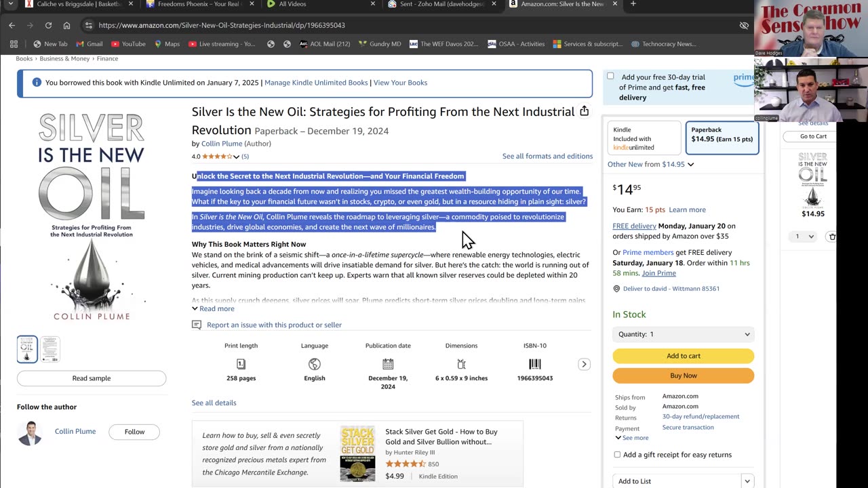Viewport: 868px width, 488px height.
Task: Open the apps grid in bookmarks bar
Action: click(14, 44)
